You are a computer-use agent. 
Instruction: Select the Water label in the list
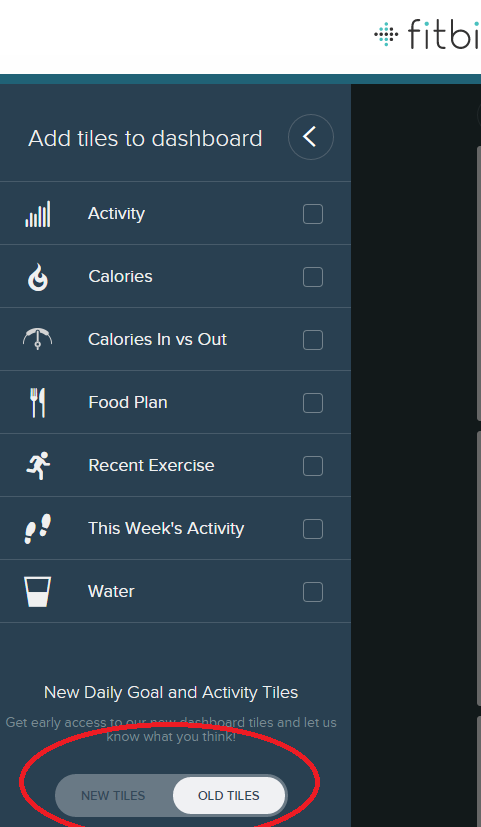click(111, 591)
